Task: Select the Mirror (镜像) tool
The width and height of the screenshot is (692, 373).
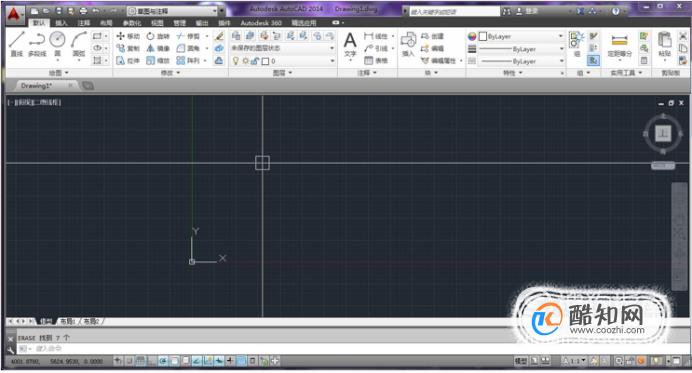Action: [158, 49]
